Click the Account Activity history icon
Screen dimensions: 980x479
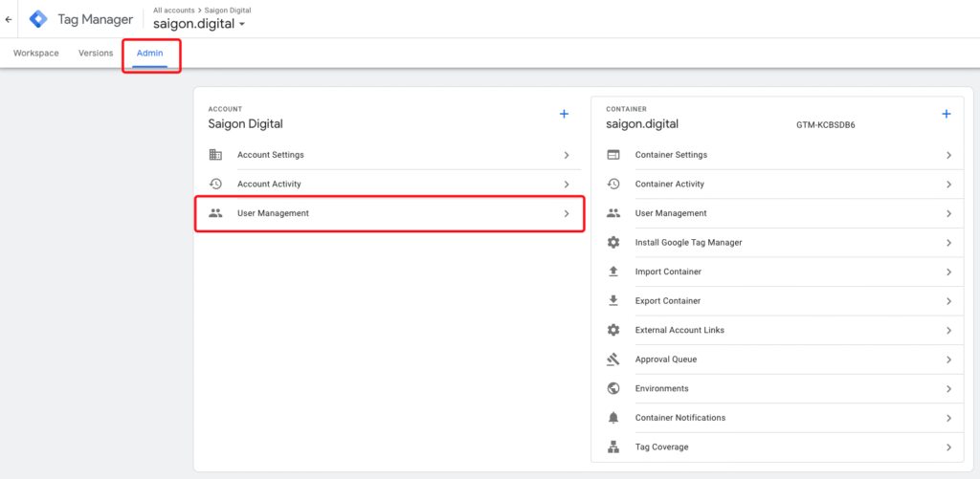[x=215, y=184]
